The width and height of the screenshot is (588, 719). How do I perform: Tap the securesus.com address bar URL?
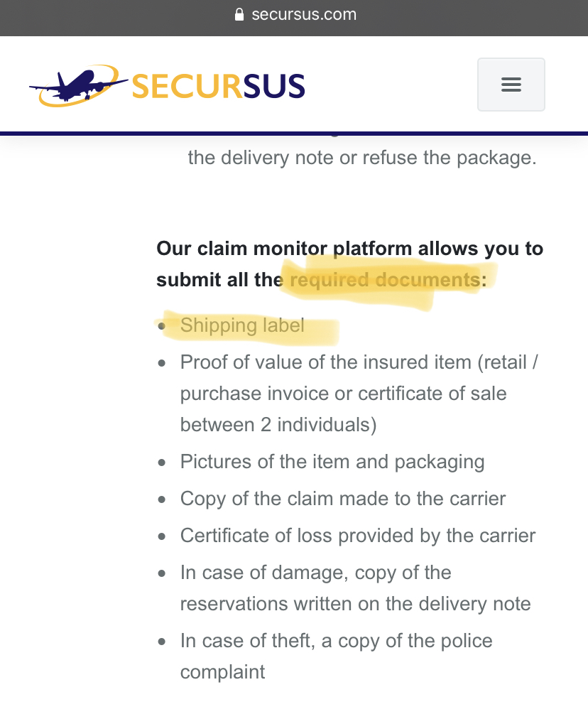(x=304, y=15)
